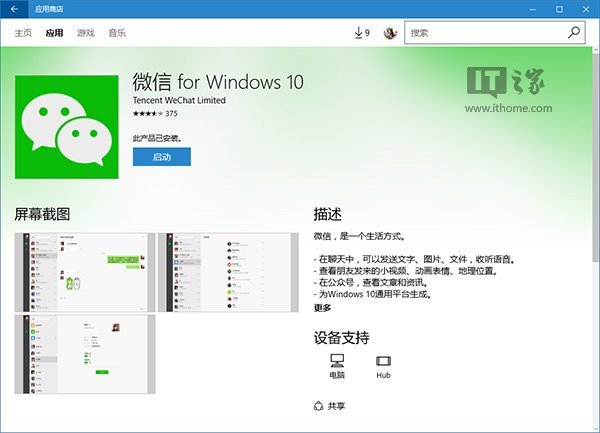Click the 应用商店 window title
This screenshot has width=600, height=433.
pyautogui.click(x=49, y=9)
